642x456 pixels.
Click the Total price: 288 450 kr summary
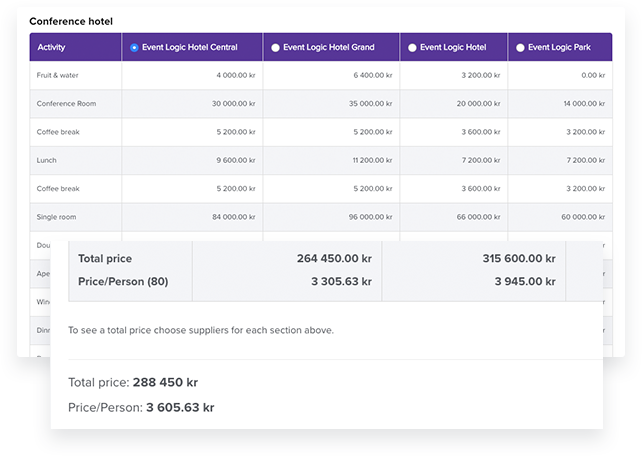point(133,382)
